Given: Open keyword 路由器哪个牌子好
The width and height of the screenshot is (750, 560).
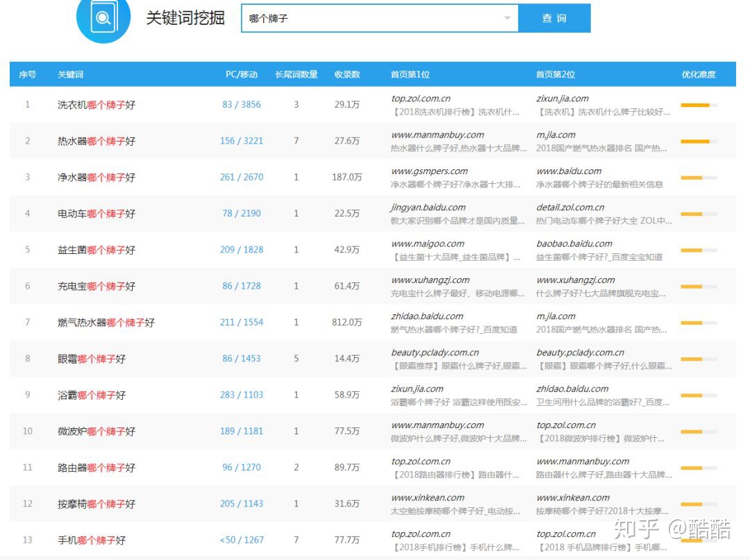Looking at the screenshot, I should coord(96,468).
